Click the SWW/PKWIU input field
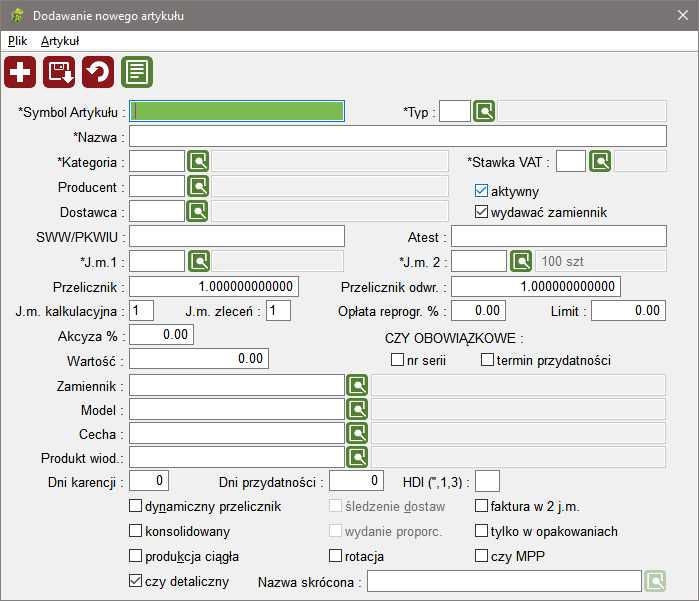The height and width of the screenshot is (601, 699). pyautogui.click(x=237, y=236)
